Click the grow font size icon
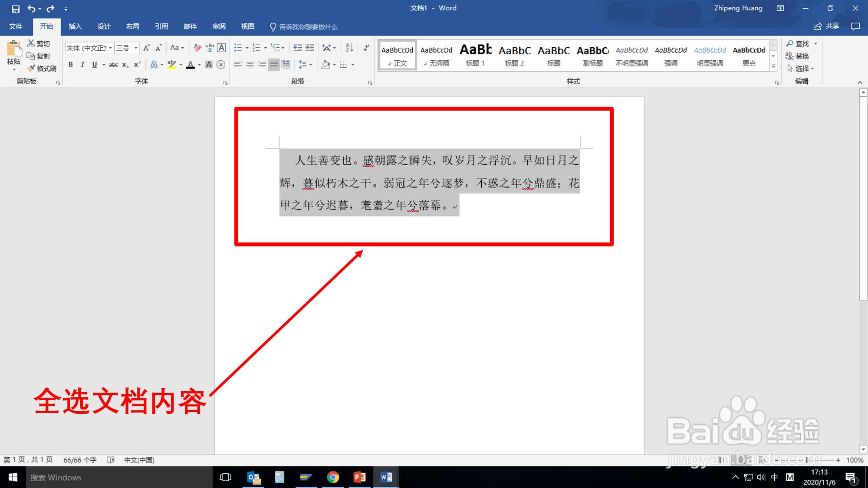Viewport: 868px width, 488px height. tap(147, 48)
